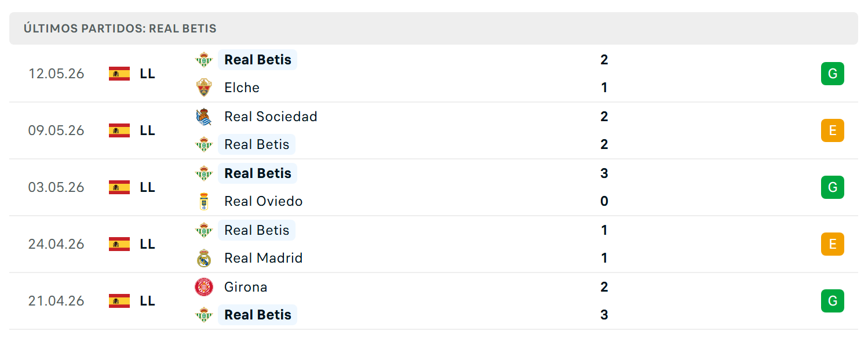Open the Girona team link
Image resolution: width=868 pixels, height=338 pixels.
[x=246, y=287]
